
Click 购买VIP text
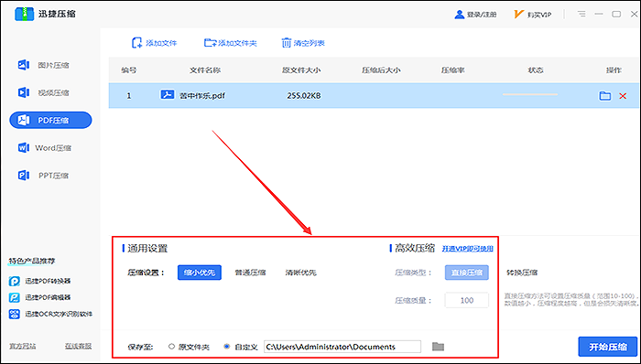point(539,15)
